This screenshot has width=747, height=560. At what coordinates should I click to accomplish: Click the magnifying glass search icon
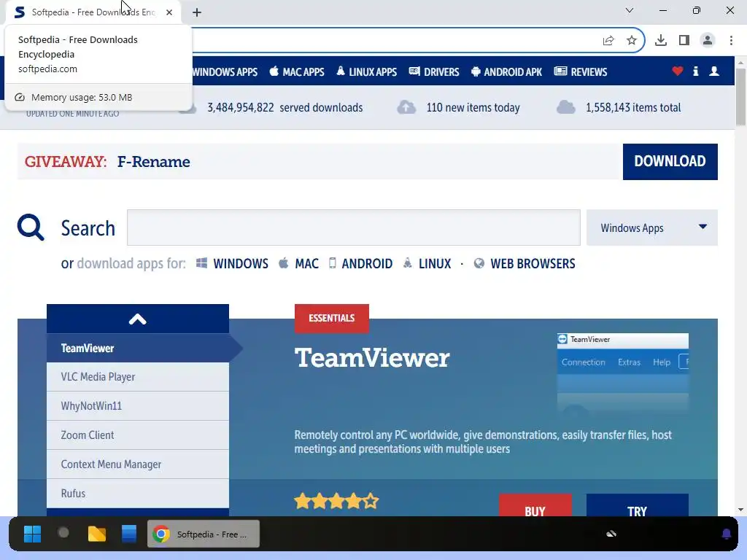click(x=31, y=227)
